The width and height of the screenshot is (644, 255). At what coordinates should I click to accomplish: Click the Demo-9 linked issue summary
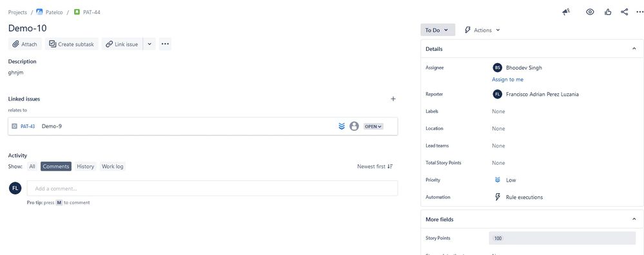tap(52, 126)
